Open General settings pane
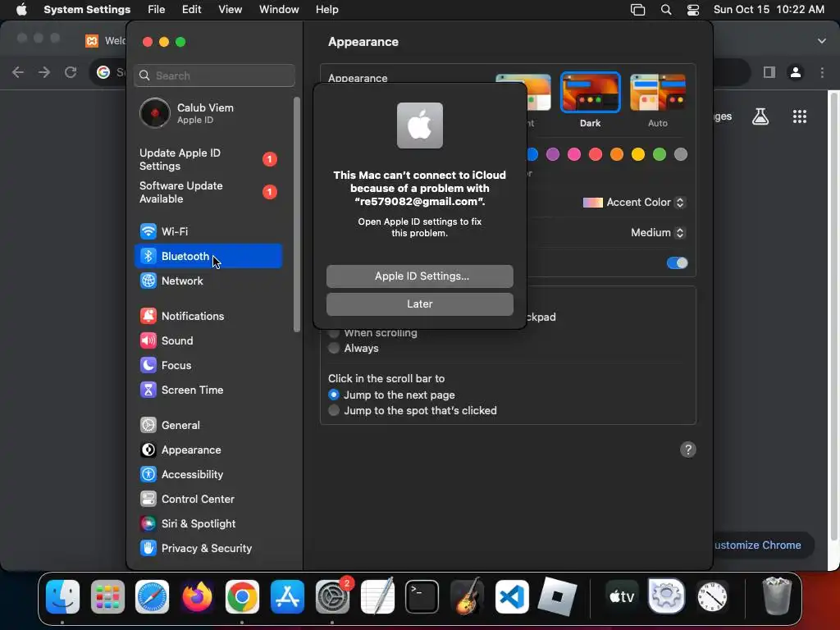The height and width of the screenshot is (630, 840). (208, 426)
